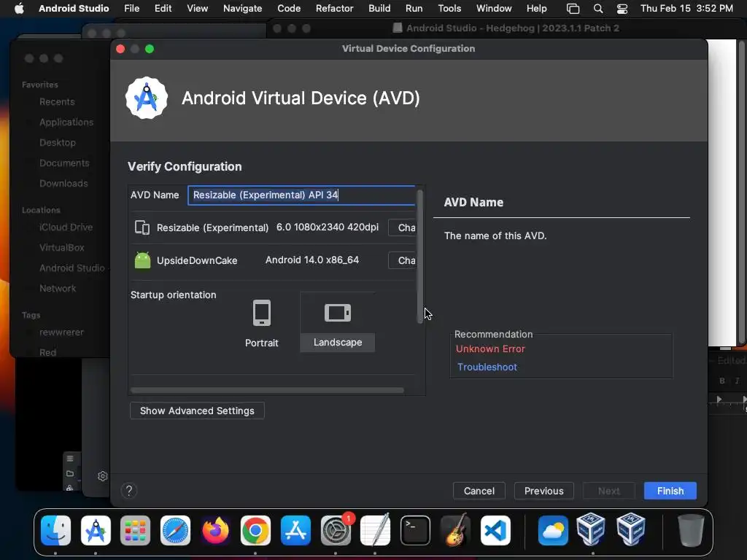Open the Troubleshoot link
This screenshot has width=747, height=560.
[487, 367]
